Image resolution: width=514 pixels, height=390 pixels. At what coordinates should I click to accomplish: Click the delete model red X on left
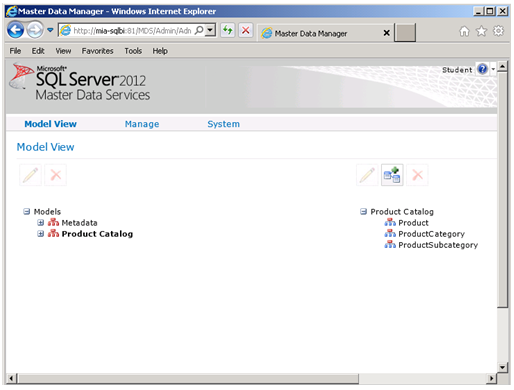(56, 175)
